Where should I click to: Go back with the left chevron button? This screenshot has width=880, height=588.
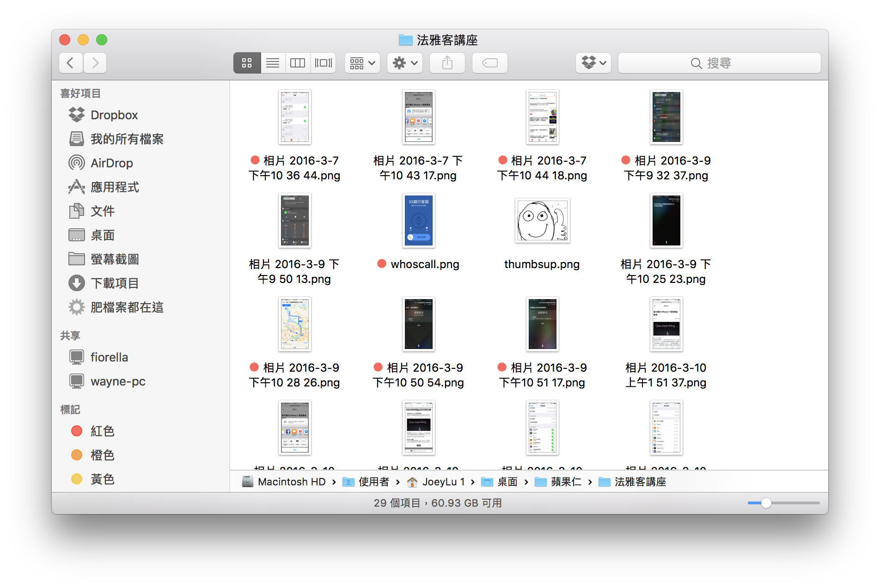[71, 63]
